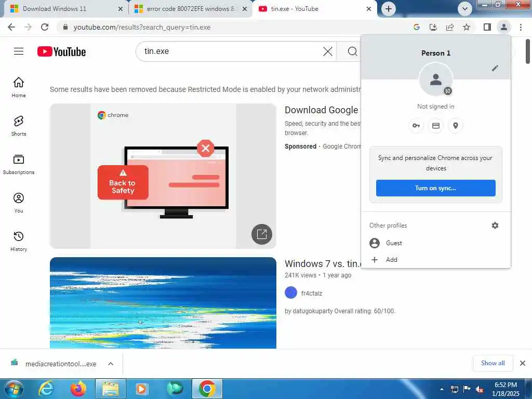Open the Action Center flag icon
Screen dimensions: 532x399
coord(467,389)
